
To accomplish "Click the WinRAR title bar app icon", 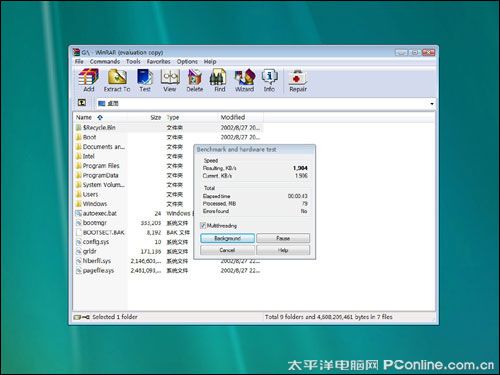I will [x=77, y=52].
